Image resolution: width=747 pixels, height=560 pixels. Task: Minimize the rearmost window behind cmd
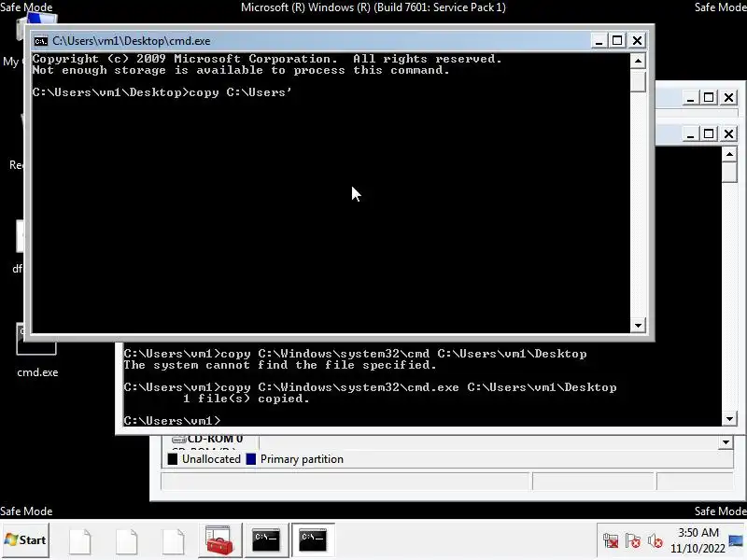(x=690, y=98)
